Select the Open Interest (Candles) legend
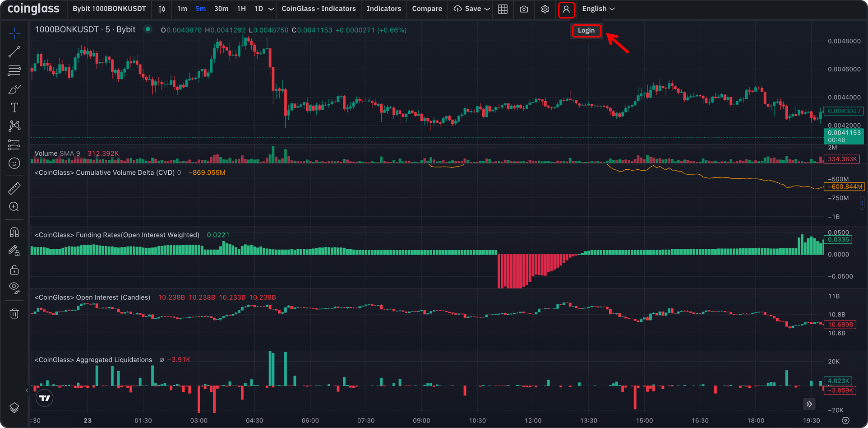The height and width of the screenshot is (428, 868). [x=92, y=297]
